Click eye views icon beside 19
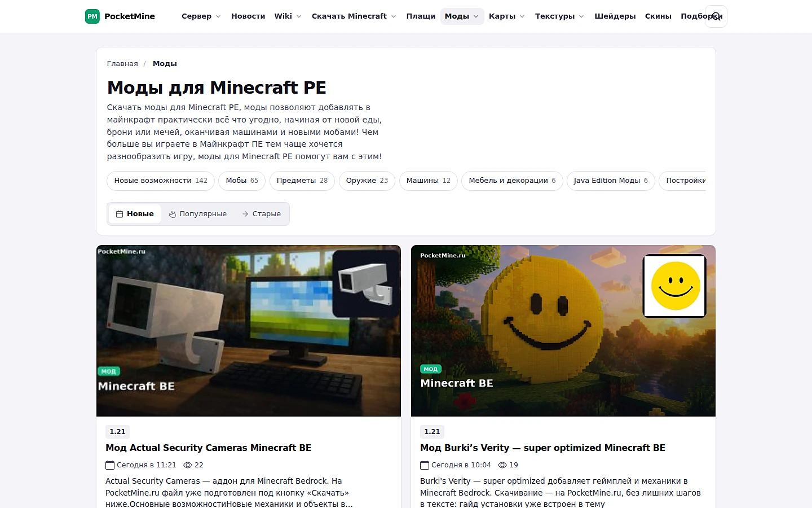The width and height of the screenshot is (812, 508). [502, 465]
